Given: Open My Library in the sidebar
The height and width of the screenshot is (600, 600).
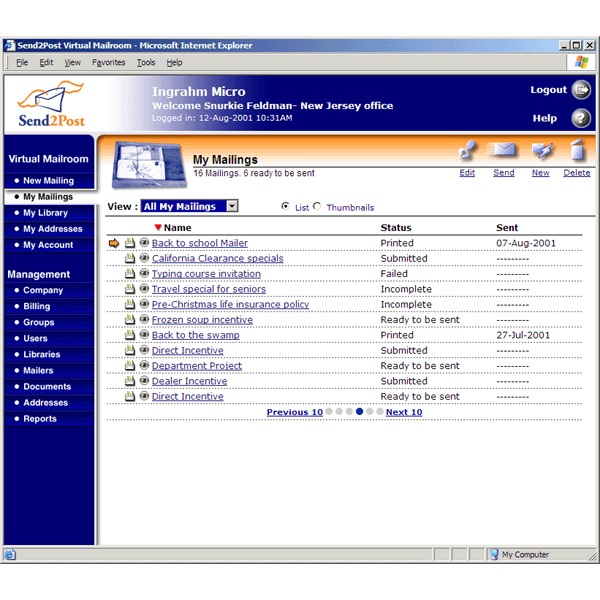Looking at the screenshot, I should (46, 213).
